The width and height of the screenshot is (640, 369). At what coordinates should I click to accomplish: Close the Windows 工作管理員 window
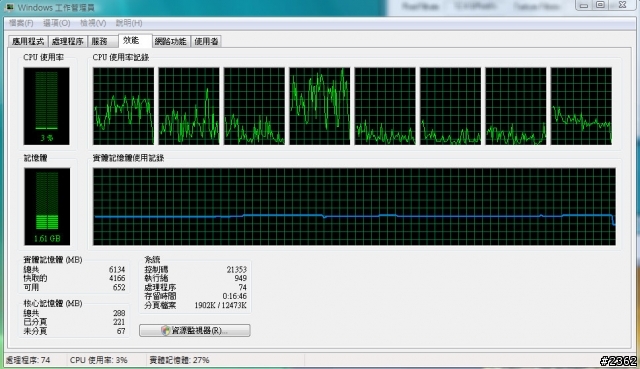(622, 5)
